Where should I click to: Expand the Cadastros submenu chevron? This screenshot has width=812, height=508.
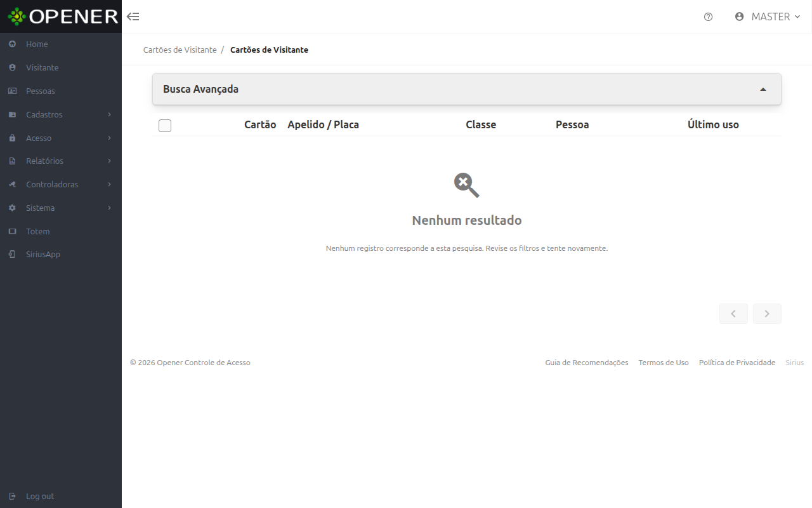pyautogui.click(x=110, y=114)
